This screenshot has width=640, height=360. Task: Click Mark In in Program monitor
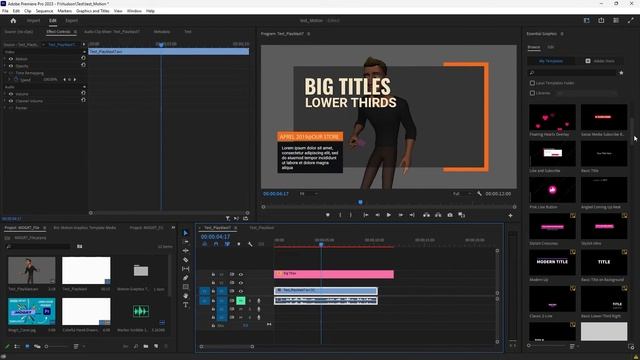[340, 215]
